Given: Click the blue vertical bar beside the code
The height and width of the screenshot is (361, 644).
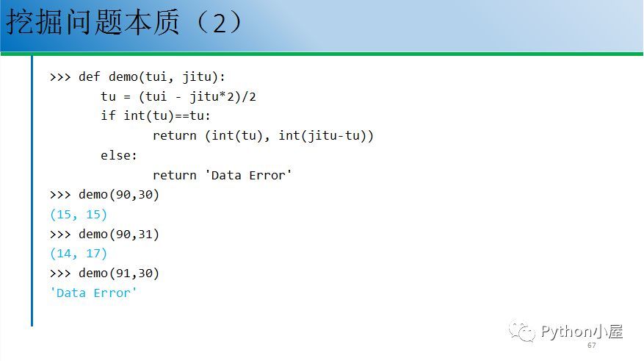Looking at the screenshot, I should pyautogui.click(x=32, y=190).
